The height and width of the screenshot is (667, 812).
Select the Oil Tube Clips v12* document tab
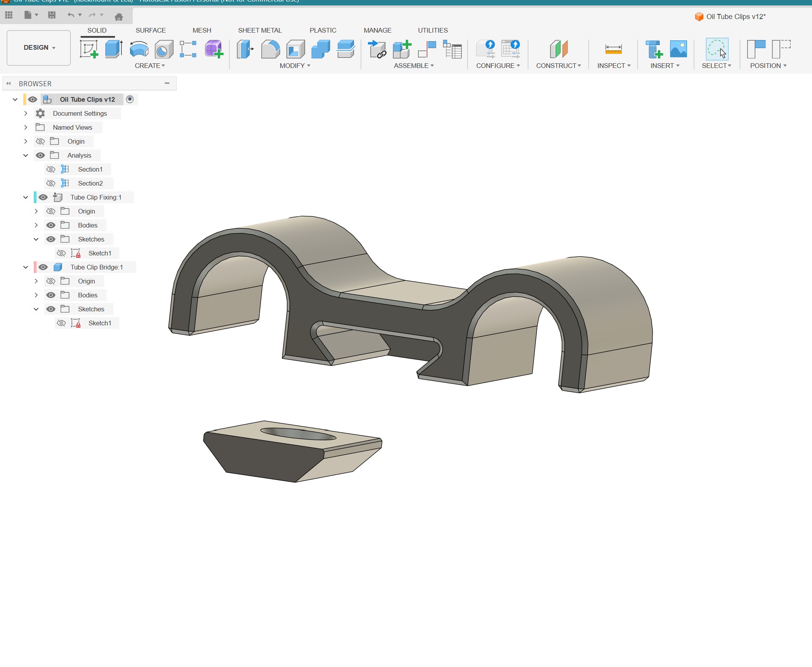730,17
